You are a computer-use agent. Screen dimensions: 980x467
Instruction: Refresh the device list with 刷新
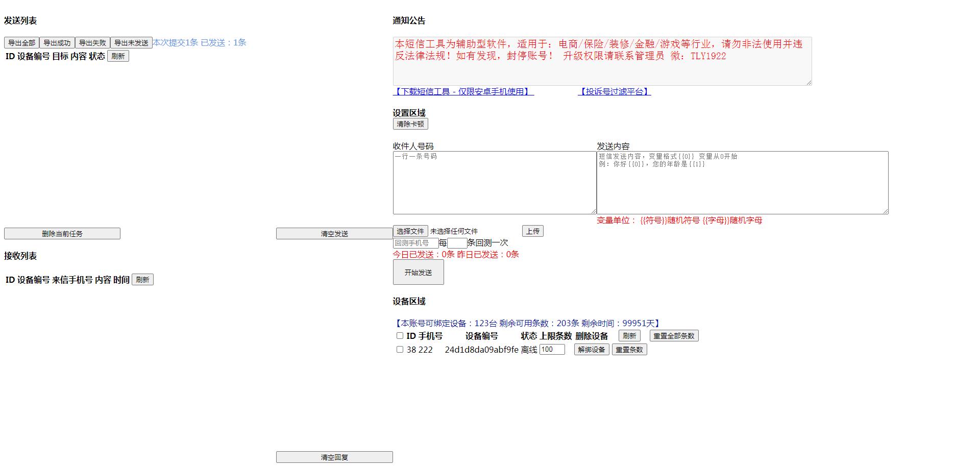pyautogui.click(x=629, y=336)
